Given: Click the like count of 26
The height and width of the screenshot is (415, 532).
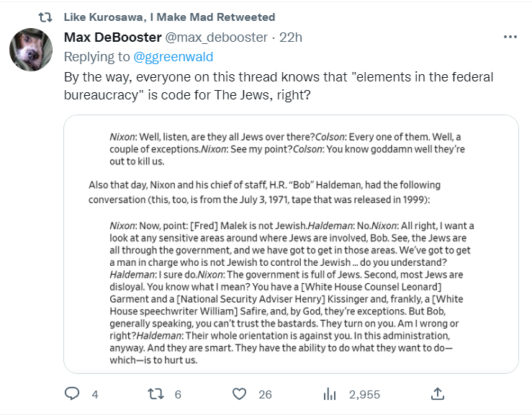Looking at the screenshot, I should (x=265, y=395).
